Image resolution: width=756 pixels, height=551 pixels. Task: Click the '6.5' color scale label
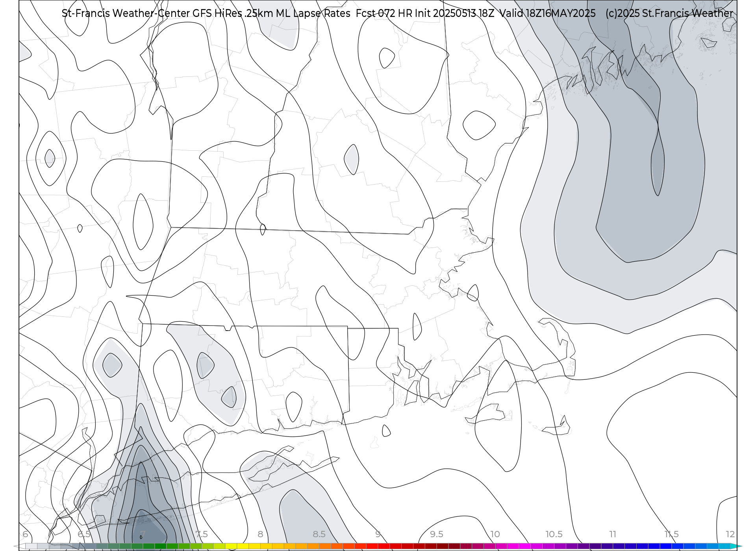click(84, 534)
